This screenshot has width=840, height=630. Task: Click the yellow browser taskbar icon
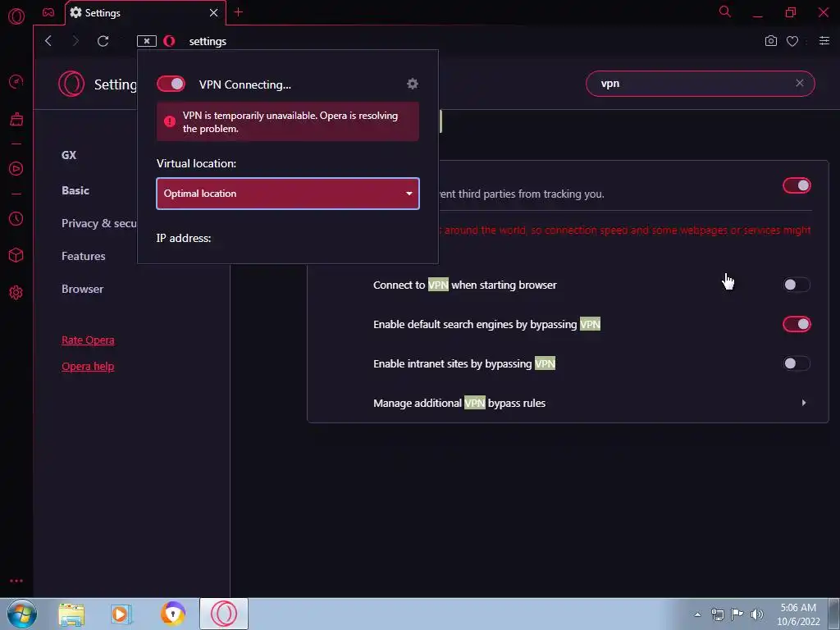173,614
